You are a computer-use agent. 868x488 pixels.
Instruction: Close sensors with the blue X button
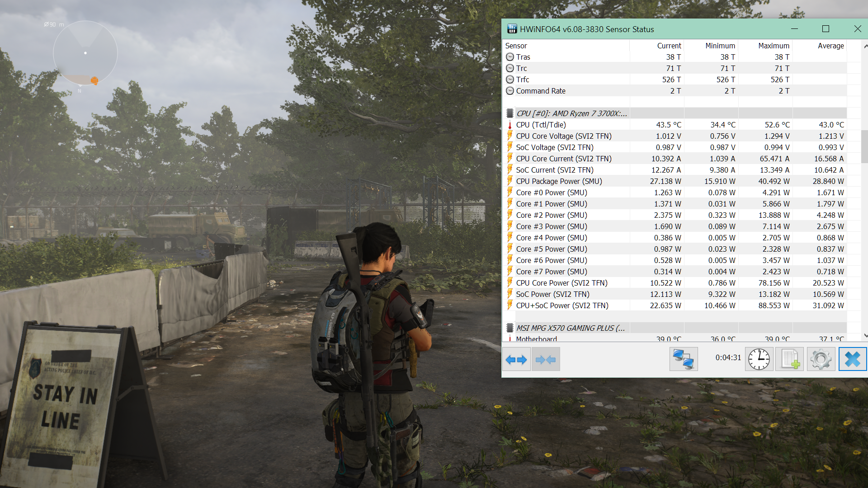852,360
